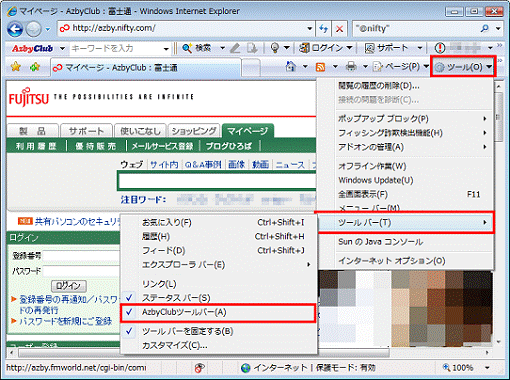Toggle the AzbyClubツールバー(A) option

click(218, 312)
